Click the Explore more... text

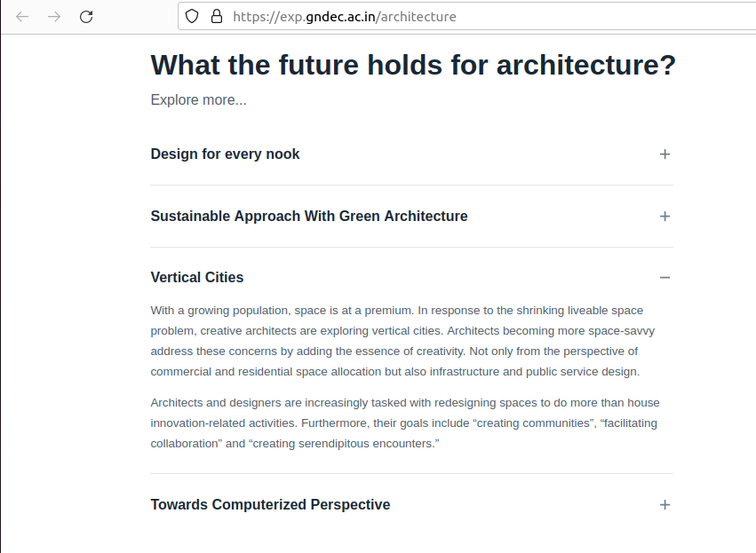(199, 100)
